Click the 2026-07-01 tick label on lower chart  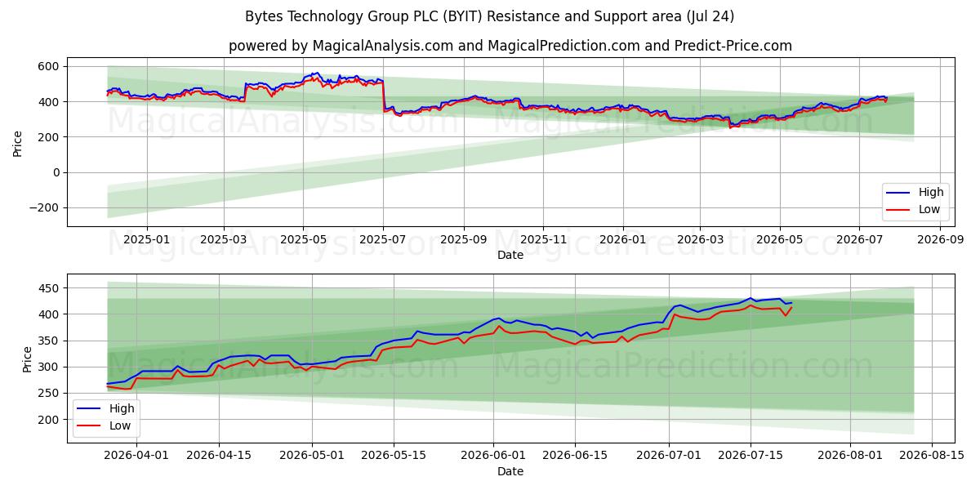pos(669,456)
